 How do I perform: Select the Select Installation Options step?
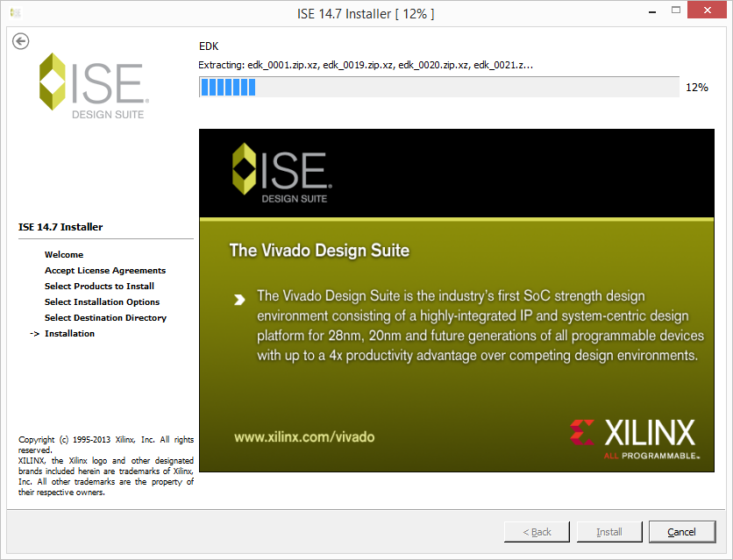[x=102, y=302]
